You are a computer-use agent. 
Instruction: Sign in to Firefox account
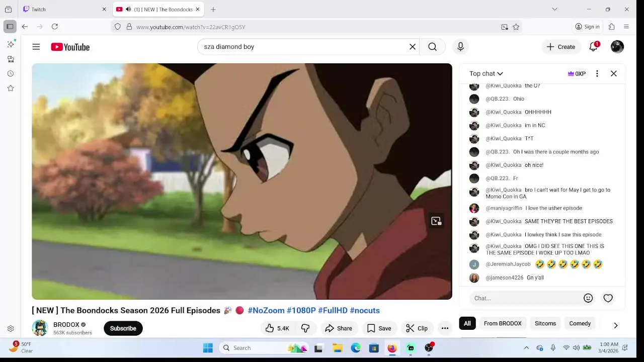coord(588,27)
